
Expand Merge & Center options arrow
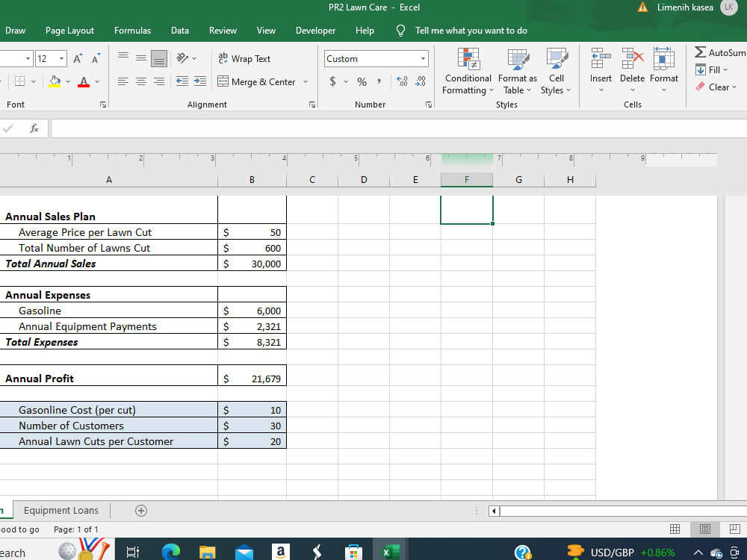(306, 82)
